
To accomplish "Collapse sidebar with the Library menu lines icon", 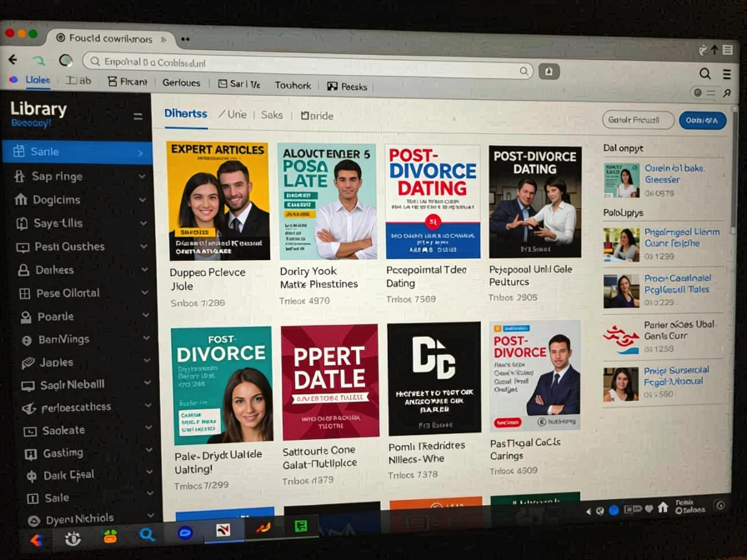I will pos(138,116).
